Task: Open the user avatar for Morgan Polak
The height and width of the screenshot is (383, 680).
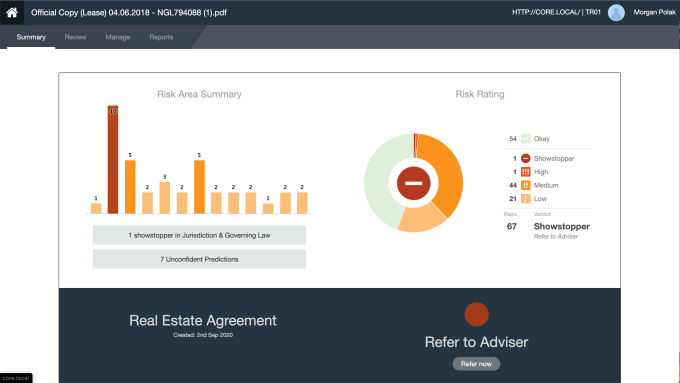Action: [x=616, y=13]
